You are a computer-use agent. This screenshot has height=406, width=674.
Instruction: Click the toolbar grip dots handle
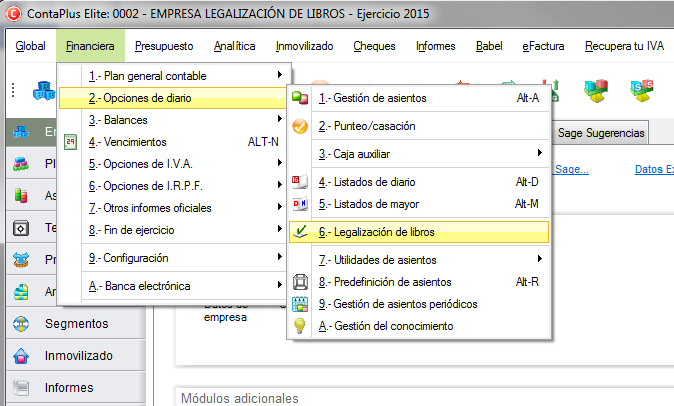tap(13, 90)
